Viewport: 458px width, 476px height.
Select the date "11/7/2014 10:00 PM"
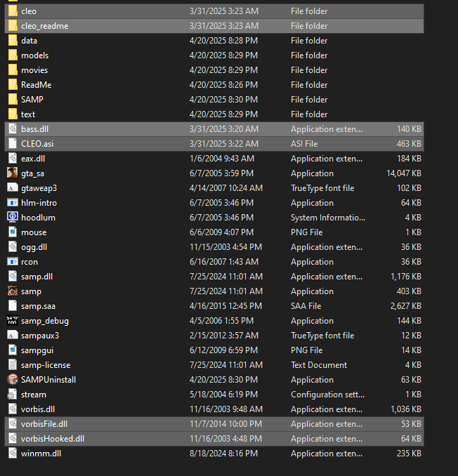pyautogui.click(x=225, y=424)
